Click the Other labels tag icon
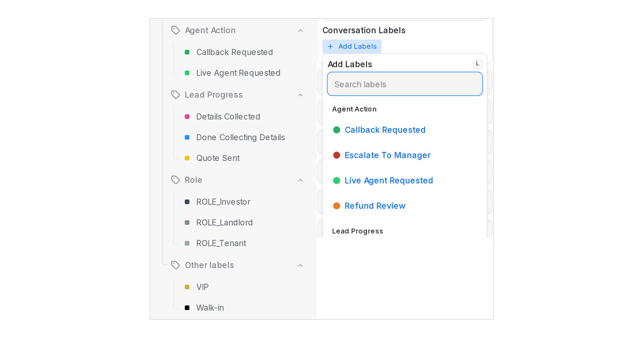644x338 pixels. (175, 266)
